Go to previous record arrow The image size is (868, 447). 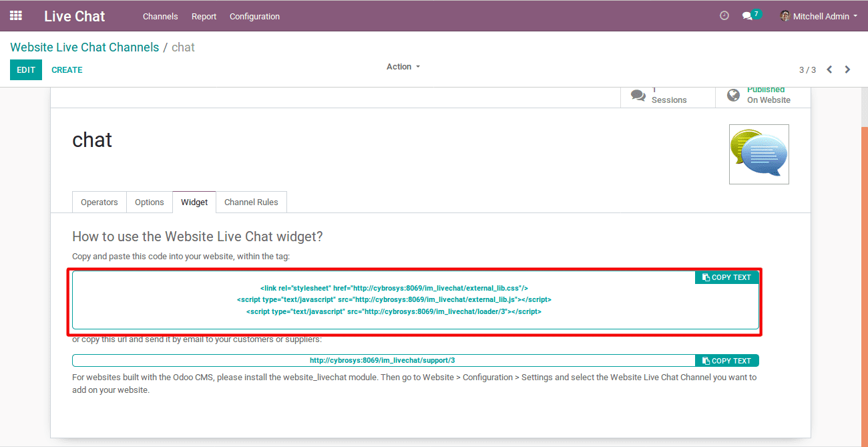pos(829,69)
